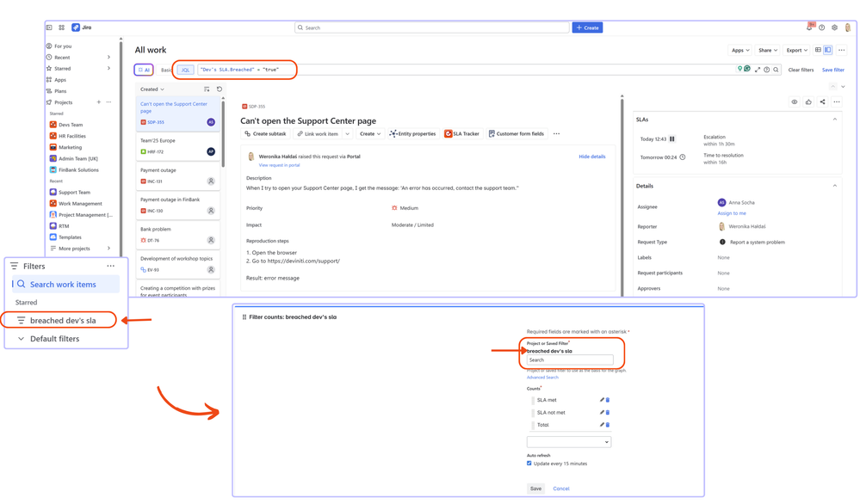
Task: Open the work item actions ellipsis
Action: (x=837, y=101)
